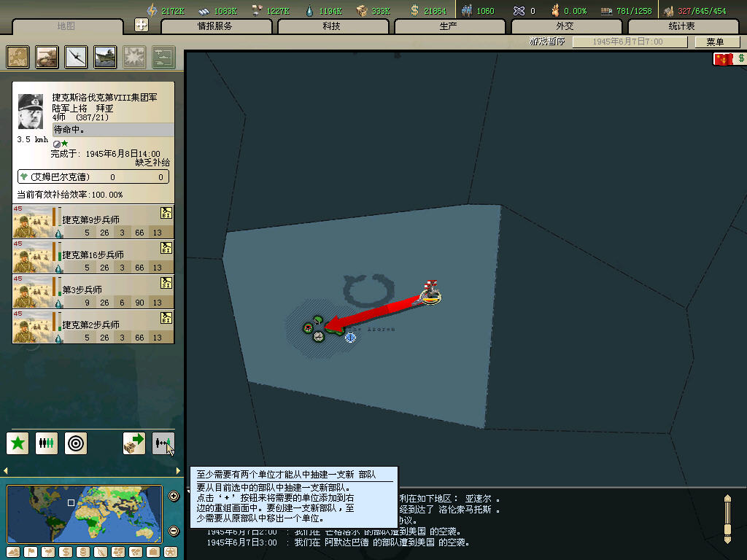Switch to briefcase diplomatic map mode
Viewport: 747px width, 560px height.
(153, 552)
